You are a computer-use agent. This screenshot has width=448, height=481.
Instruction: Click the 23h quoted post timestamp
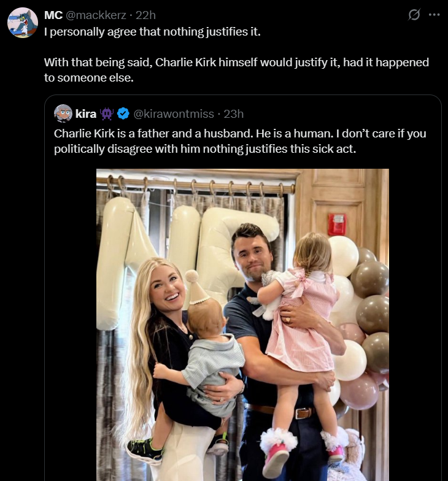point(233,114)
